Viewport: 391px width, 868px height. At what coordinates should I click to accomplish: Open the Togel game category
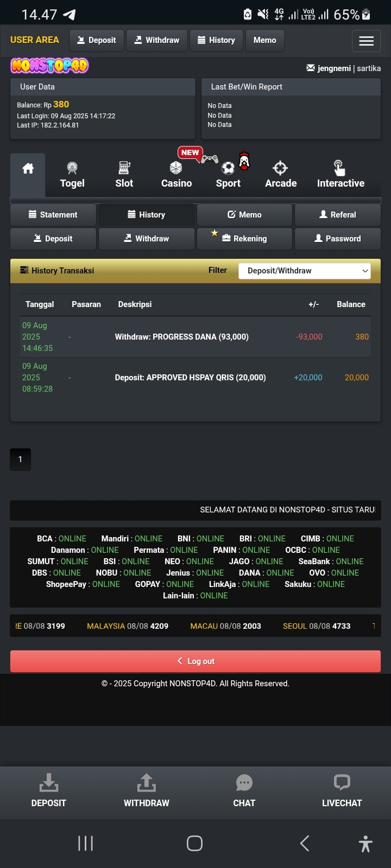point(72,175)
